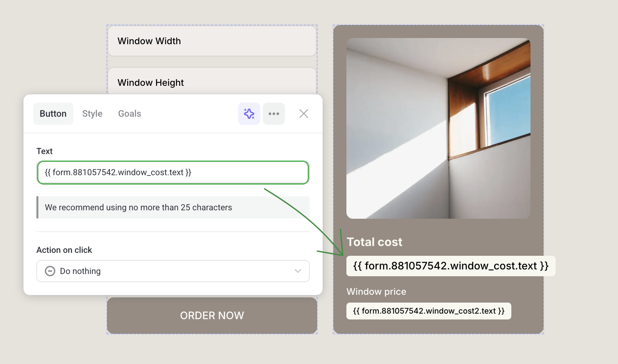Image resolution: width=618 pixels, height=364 pixels.
Task: Focus the button Text input field
Action: pos(173,173)
